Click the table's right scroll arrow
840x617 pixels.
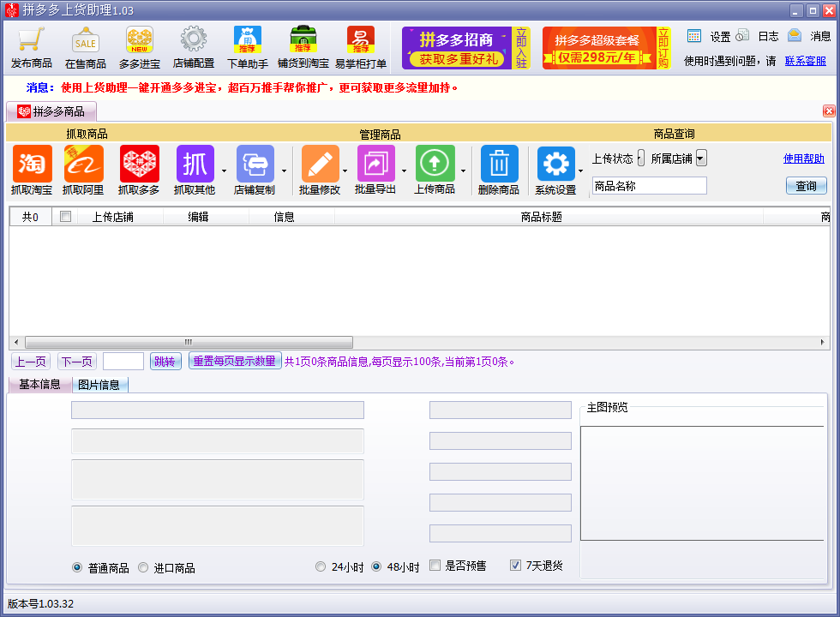tap(822, 342)
